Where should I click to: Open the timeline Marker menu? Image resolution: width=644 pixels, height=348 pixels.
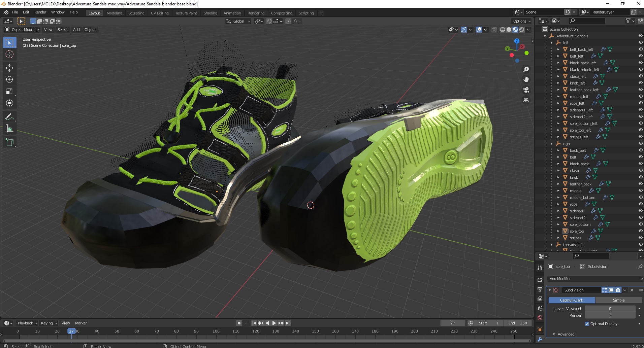pos(81,323)
